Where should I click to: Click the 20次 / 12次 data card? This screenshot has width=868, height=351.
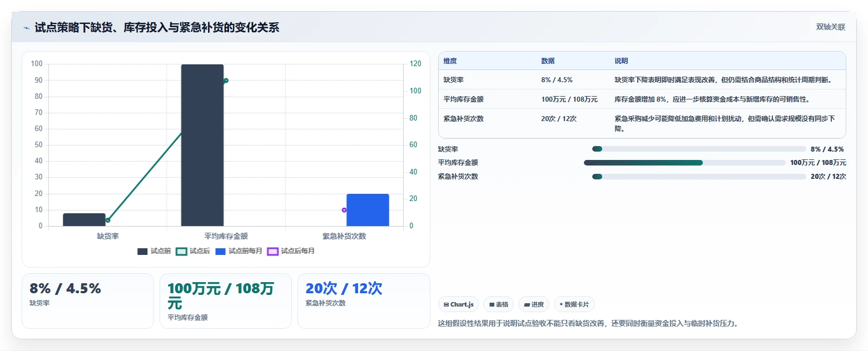(x=364, y=301)
